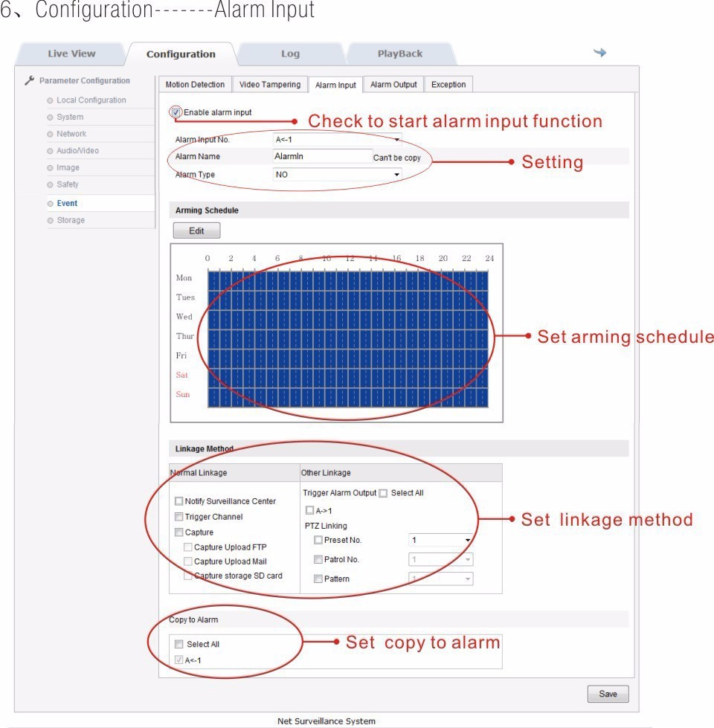Image resolution: width=714 pixels, height=728 pixels.
Task: Click the Monday row in schedule grid
Action: (x=347, y=278)
